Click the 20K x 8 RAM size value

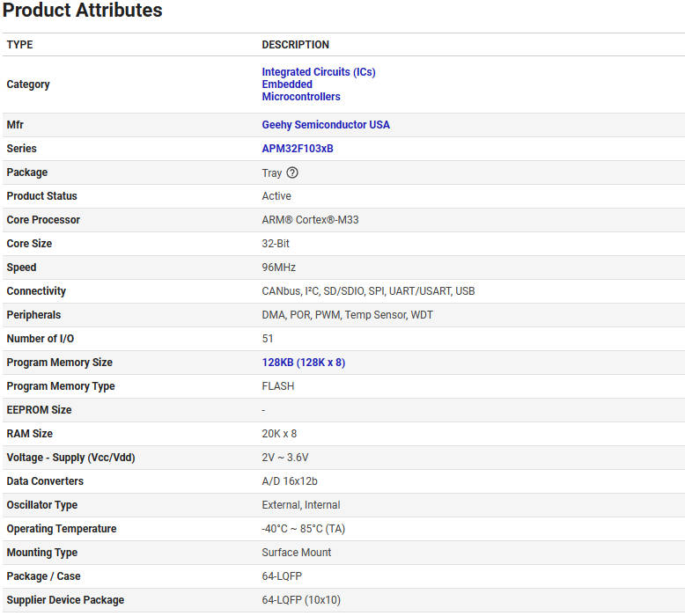pos(280,434)
